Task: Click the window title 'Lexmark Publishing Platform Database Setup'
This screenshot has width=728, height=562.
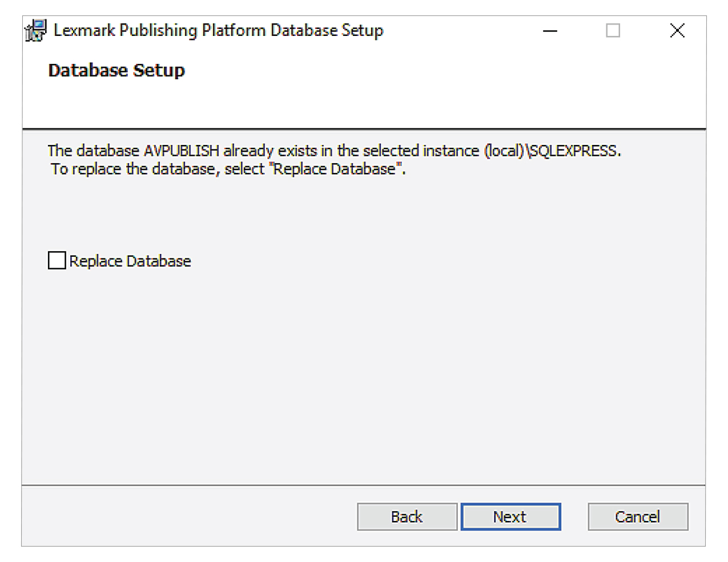Action: click(x=218, y=30)
